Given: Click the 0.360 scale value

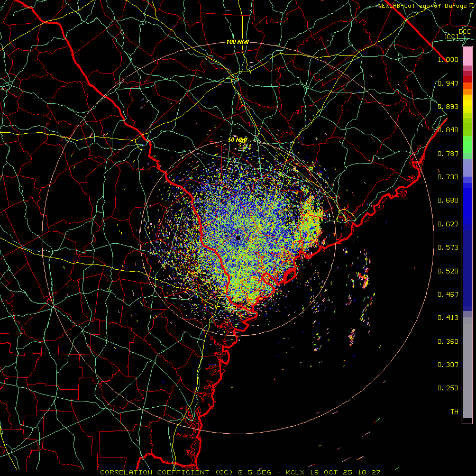Looking at the screenshot, I should tap(448, 342).
